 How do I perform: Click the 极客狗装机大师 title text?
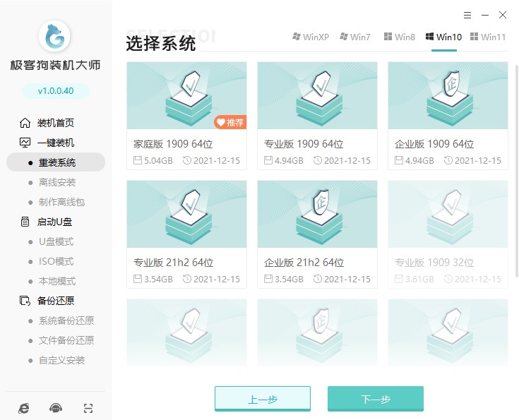tap(55, 65)
